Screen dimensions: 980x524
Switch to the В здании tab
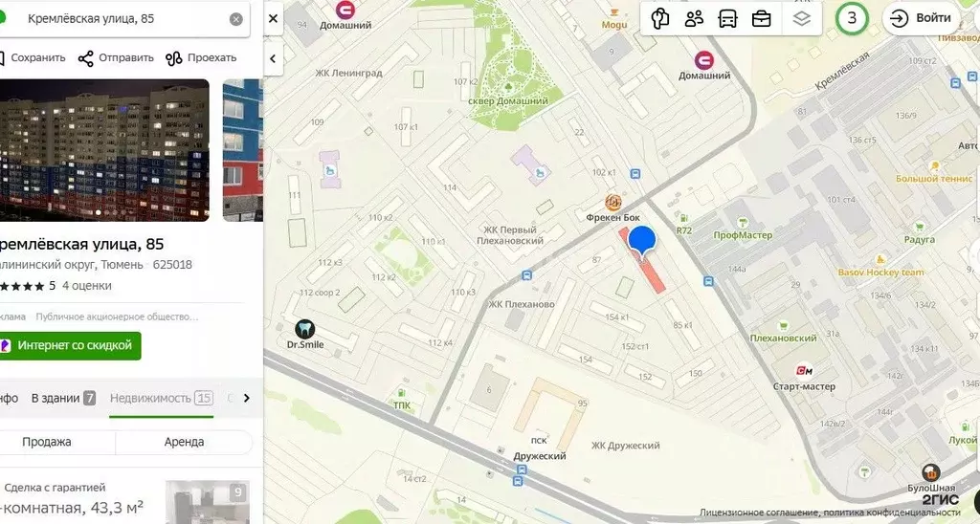tap(63, 398)
